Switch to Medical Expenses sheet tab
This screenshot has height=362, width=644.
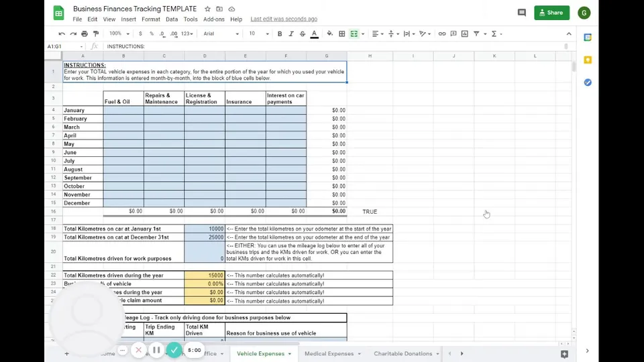click(333, 353)
